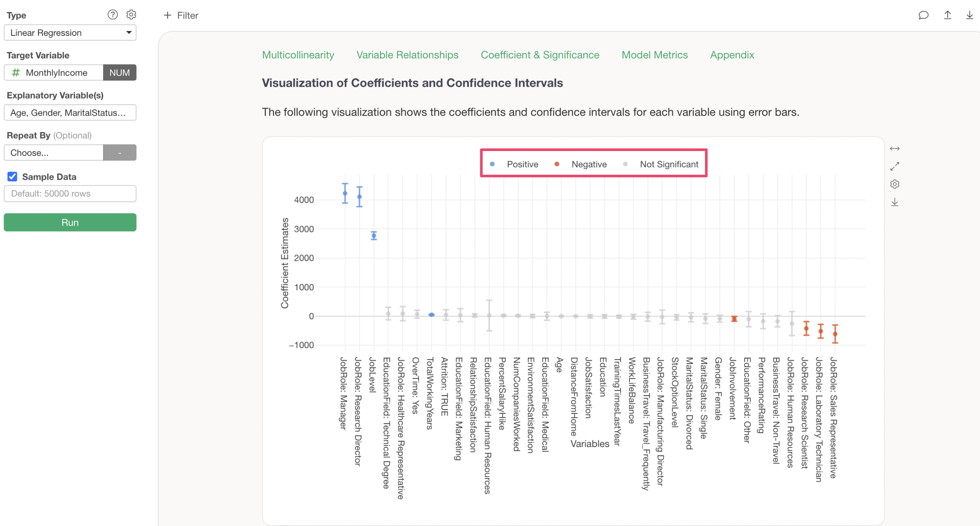Toggle the Negative legend entry
This screenshot has height=526, width=980.
click(x=589, y=164)
